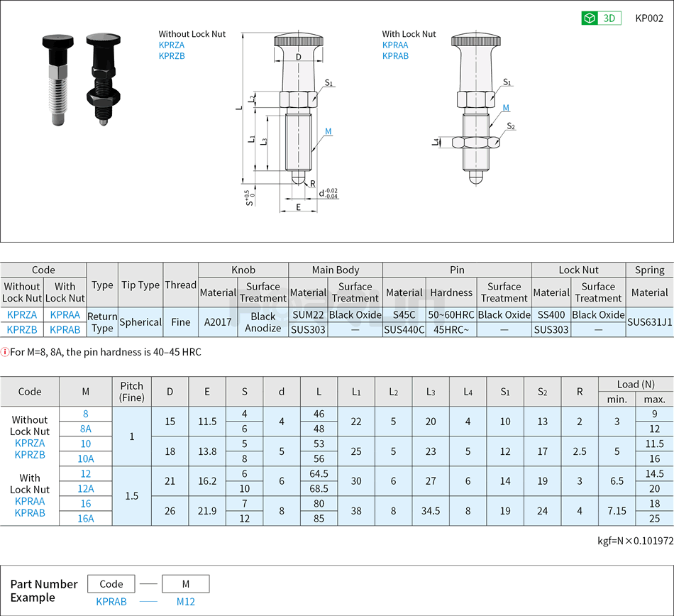
Task: Select size 8A in the M column
Action: tap(87, 429)
